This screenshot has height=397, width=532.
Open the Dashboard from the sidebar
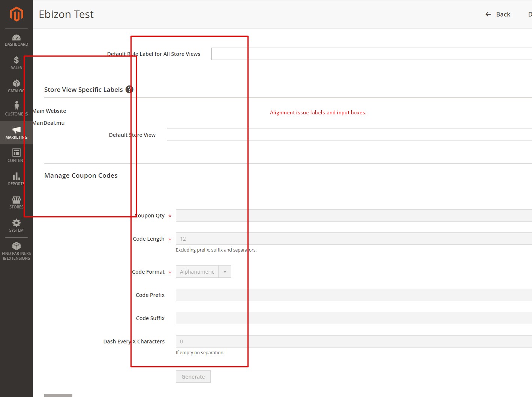[16, 40]
